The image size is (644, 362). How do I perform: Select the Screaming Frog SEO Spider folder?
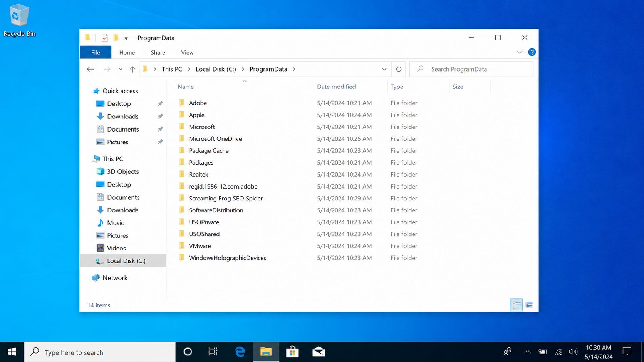[x=226, y=199]
